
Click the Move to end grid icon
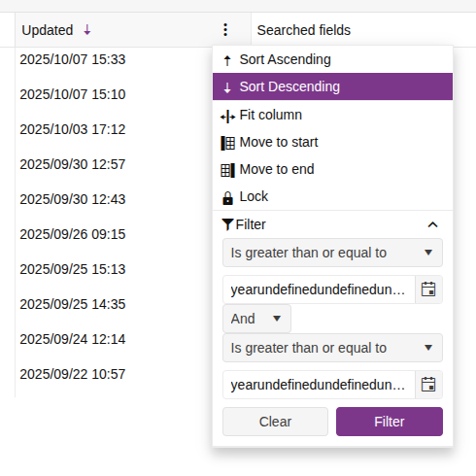point(227,170)
